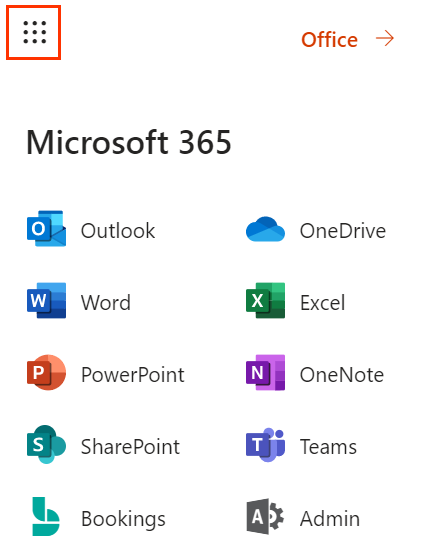Select the Excel text label
Image resolution: width=424 pixels, height=558 pixels.
coord(323,303)
